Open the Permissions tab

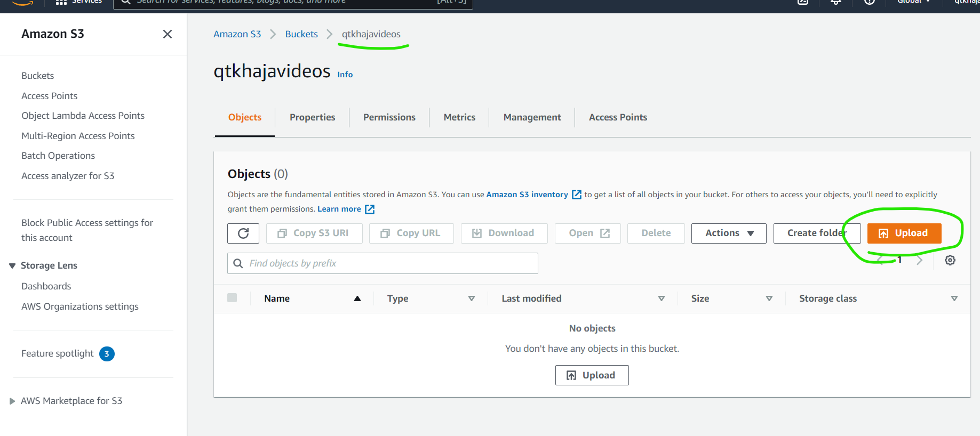pyautogui.click(x=389, y=117)
